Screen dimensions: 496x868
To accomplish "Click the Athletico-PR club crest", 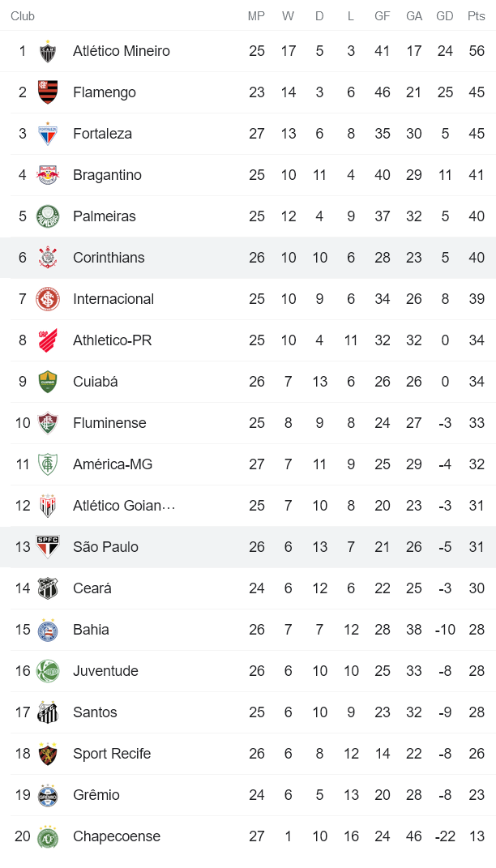I will point(48,340).
